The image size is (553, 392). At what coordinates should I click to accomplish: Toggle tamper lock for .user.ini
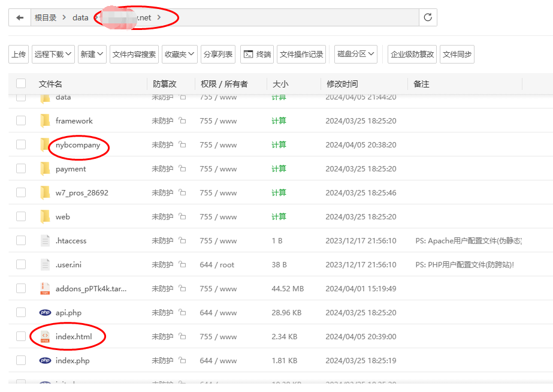(x=182, y=264)
